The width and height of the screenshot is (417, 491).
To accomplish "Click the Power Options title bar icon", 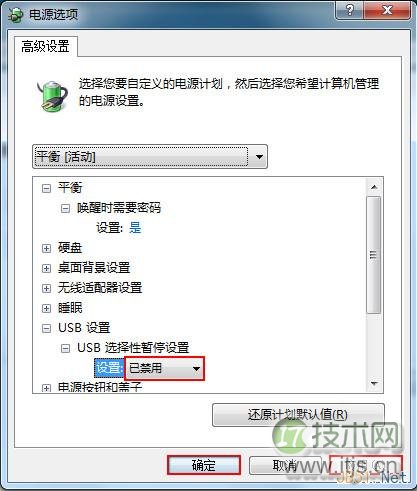I will (x=15, y=15).
